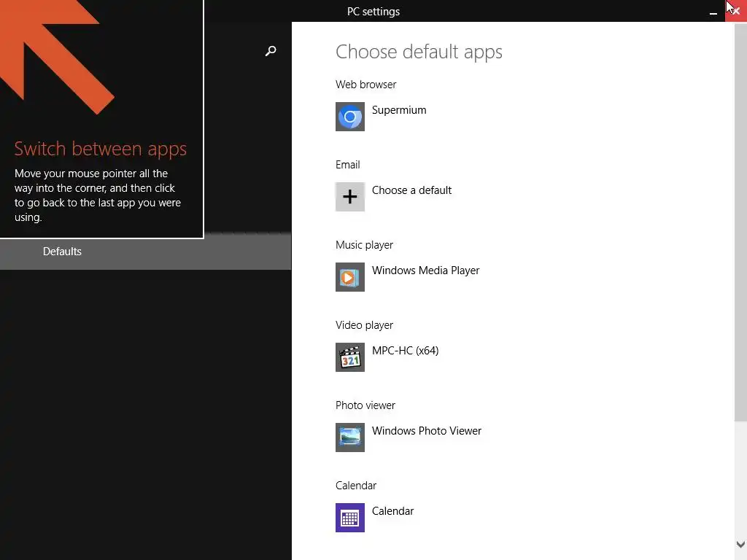Click the MPC-HC clapperboard icon
The height and width of the screenshot is (560, 747).
tap(349, 357)
